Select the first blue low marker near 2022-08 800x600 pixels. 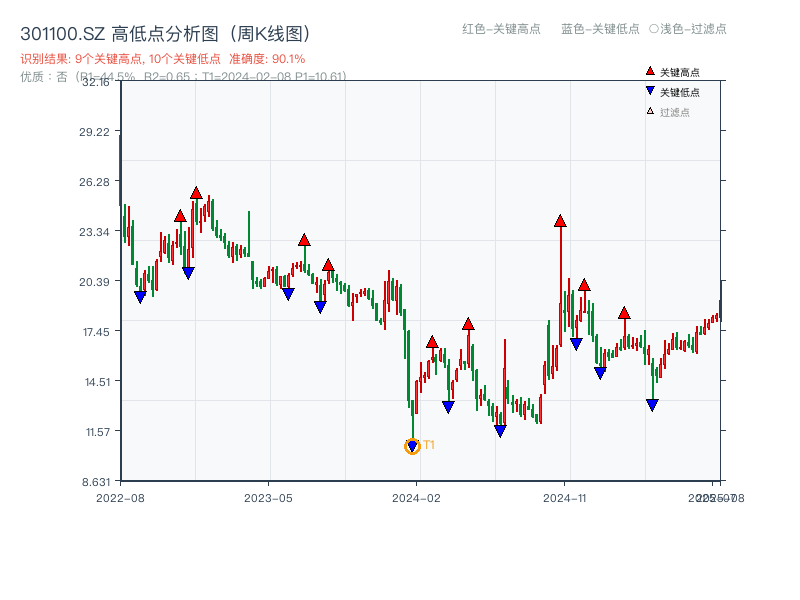click(x=140, y=296)
